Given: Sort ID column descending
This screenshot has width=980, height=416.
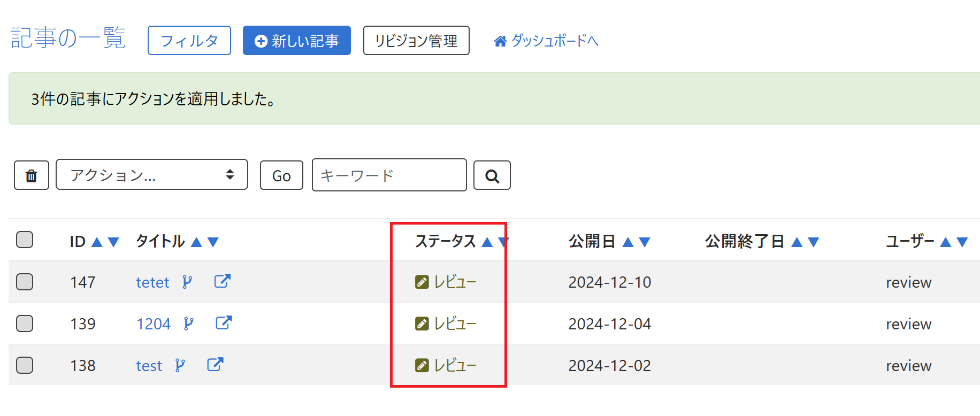Looking at the screenshot, I should [x=113, y=242].
